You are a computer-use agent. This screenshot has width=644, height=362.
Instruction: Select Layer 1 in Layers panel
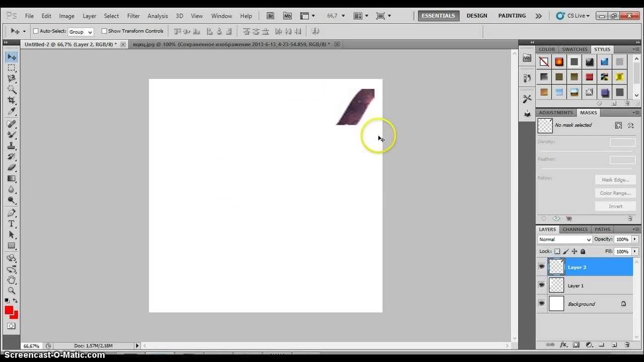click(x=585, y=286)
